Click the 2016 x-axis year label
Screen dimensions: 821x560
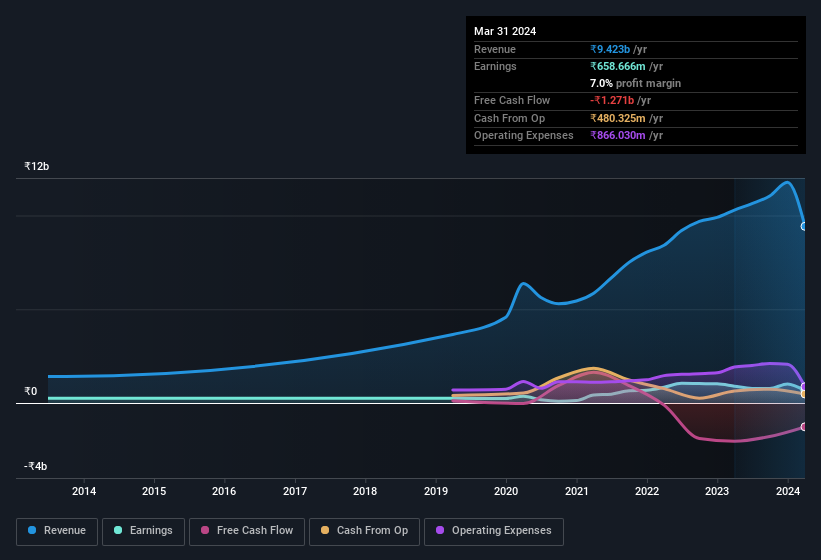(224, 491)
